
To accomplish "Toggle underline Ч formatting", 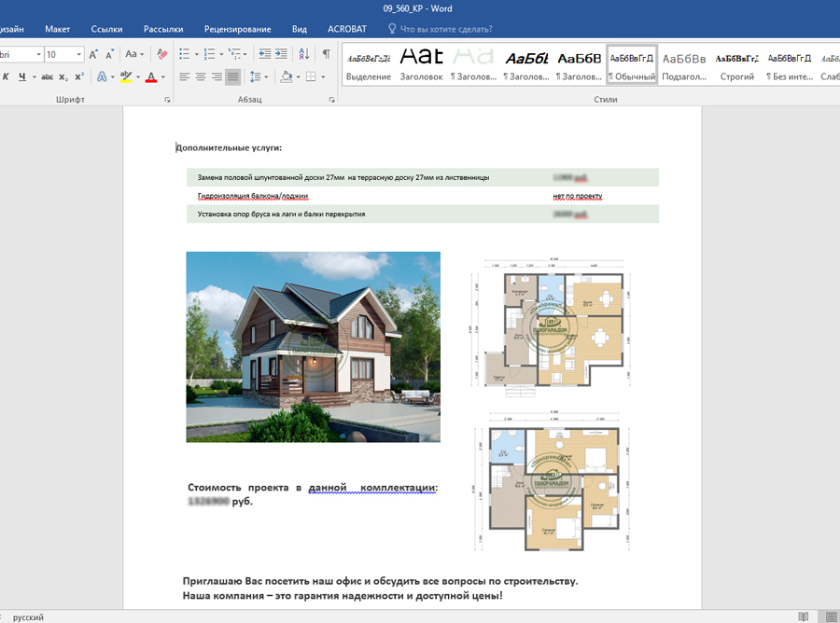I will pyautogui.click(x=22, y=77).
